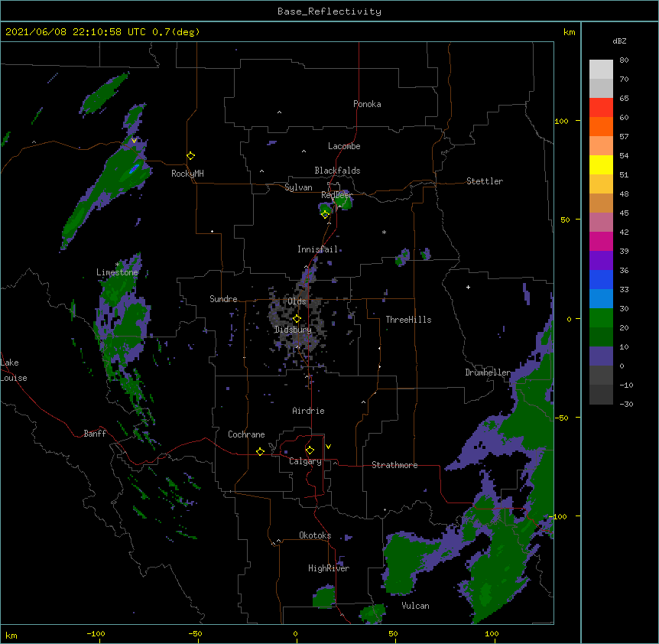Click the 2021/06/08 22:10:58 UTC timestamp
659x644 pixels.
pos(76,32)
